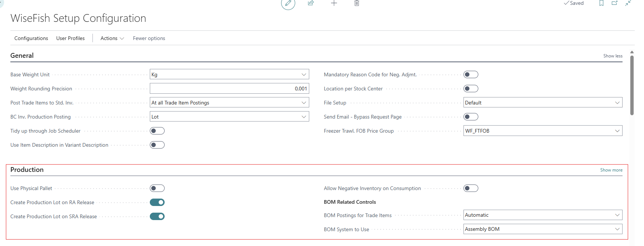Click the Weight Rounding Precision field
The width and height of the screenshot is (644, 246).
pos(229,89)
